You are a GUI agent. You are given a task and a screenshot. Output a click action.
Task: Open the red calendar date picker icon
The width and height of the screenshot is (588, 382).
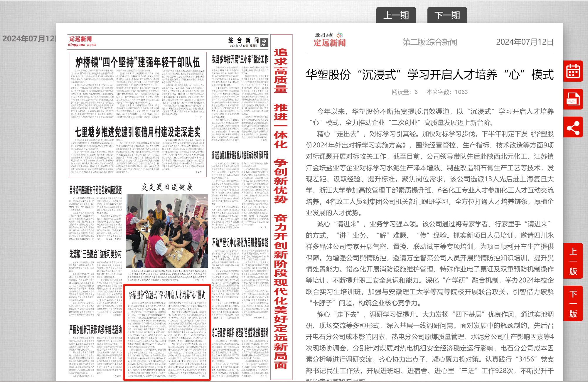coord(573,71)
